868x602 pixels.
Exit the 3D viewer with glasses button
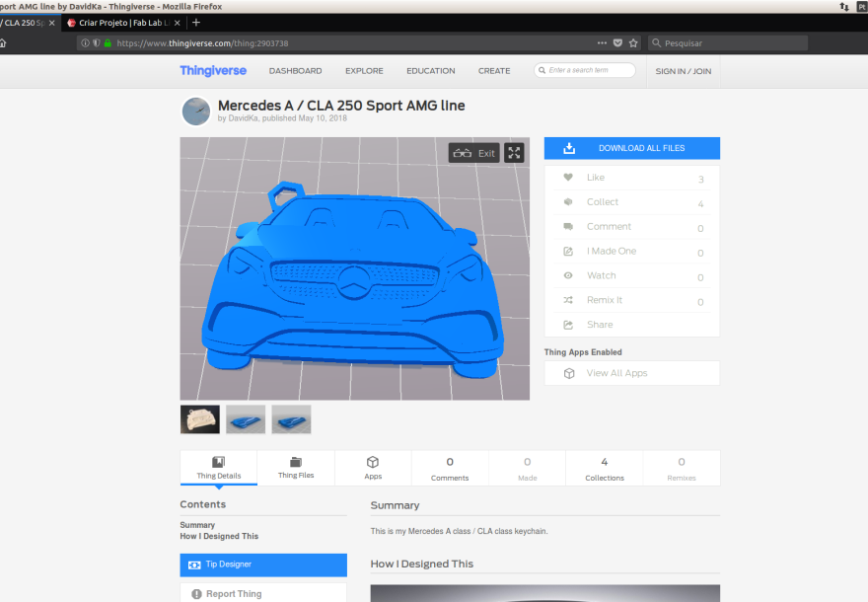(x=473, y=153)
